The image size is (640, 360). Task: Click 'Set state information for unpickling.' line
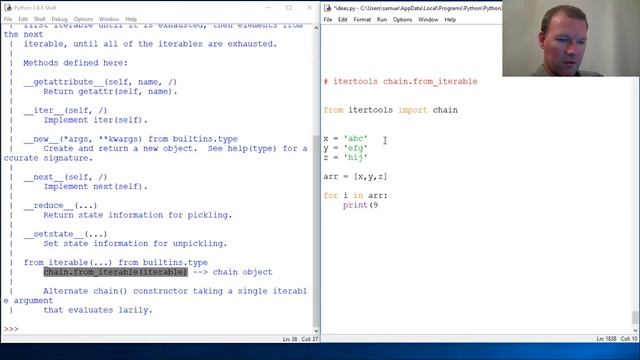pyautogui.click(x=135, y=243)
